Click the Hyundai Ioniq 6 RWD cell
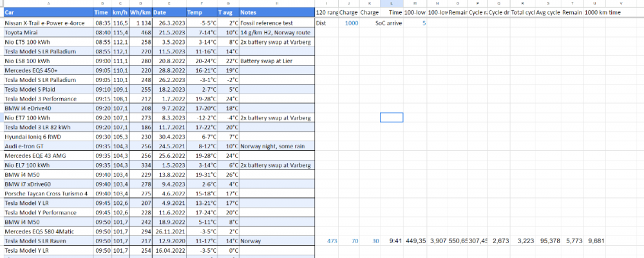 pyautogui.click(x=32, y=137)
